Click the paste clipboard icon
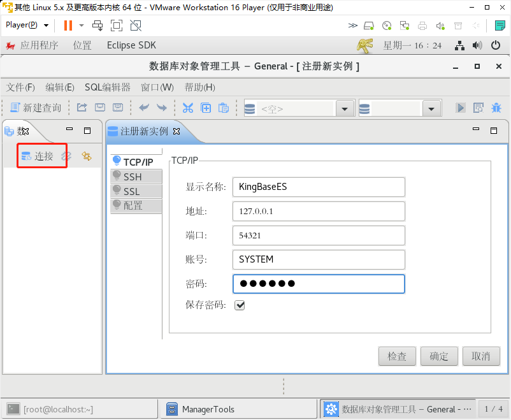This screenshot has width=511, height=420. click(x=224, y=108)
